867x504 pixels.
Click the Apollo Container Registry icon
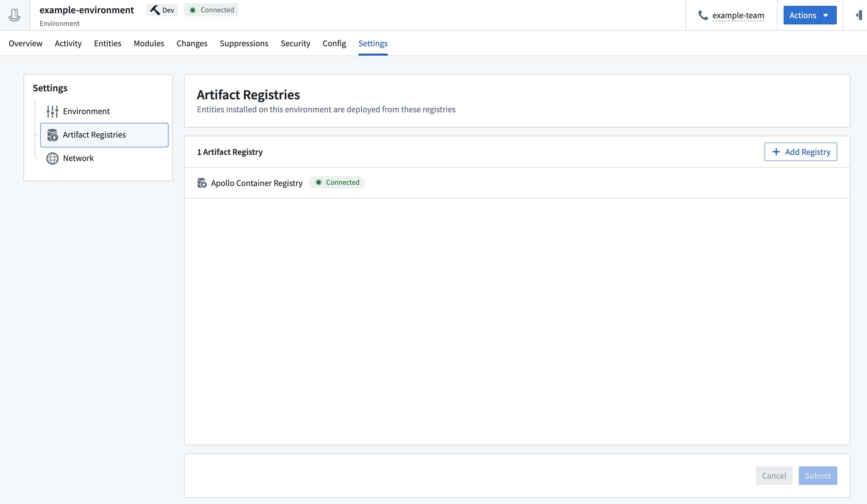(x=202, y=182)
